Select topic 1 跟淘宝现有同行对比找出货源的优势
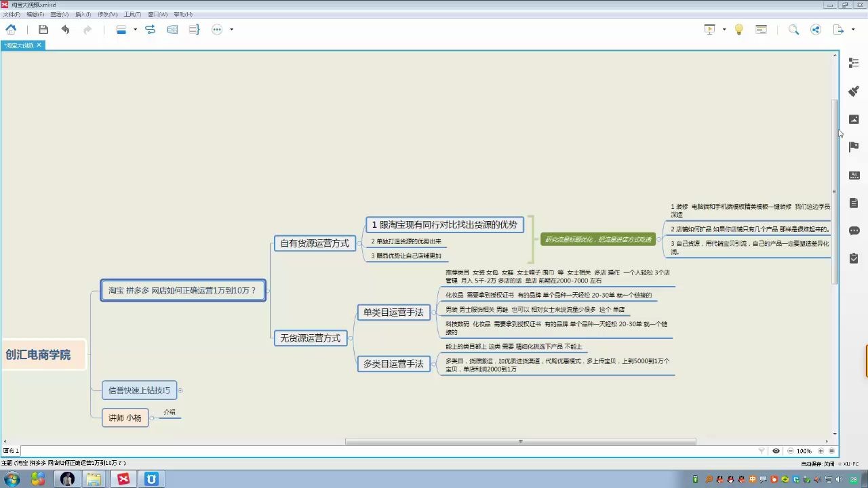 (x=444, y=224)
